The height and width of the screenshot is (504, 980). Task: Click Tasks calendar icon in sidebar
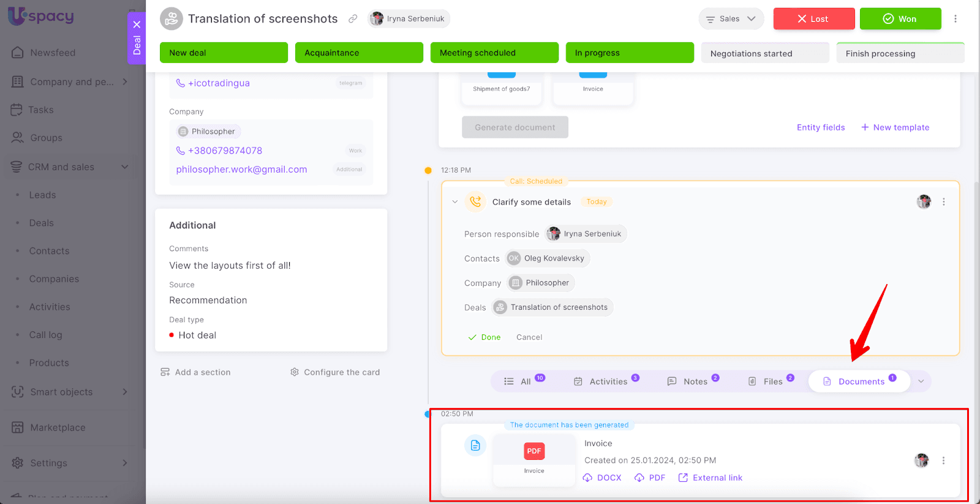click(17, 110)
